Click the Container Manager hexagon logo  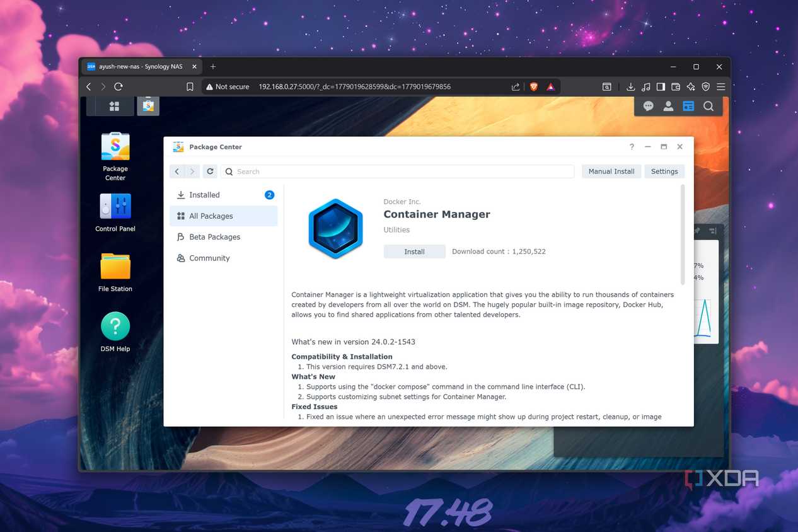335,228
